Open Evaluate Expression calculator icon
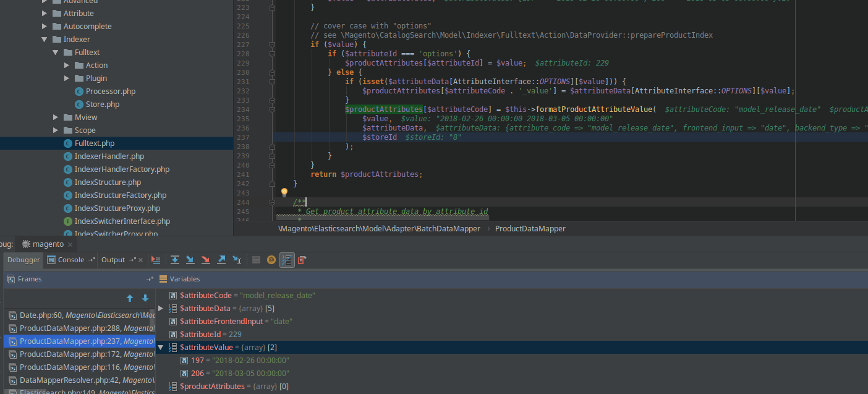Screen dimensions: 868x394 pyautogui.click(x=256, y=260)
